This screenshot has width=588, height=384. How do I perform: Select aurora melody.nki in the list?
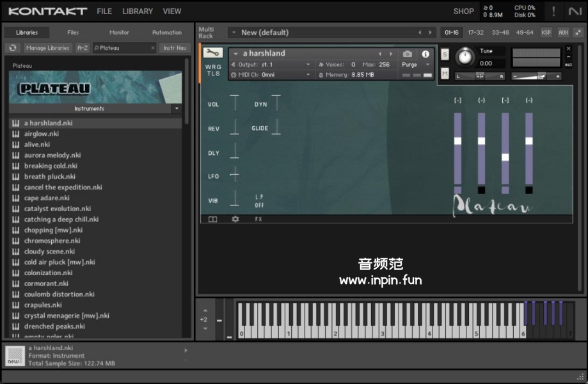coord(52,156)
